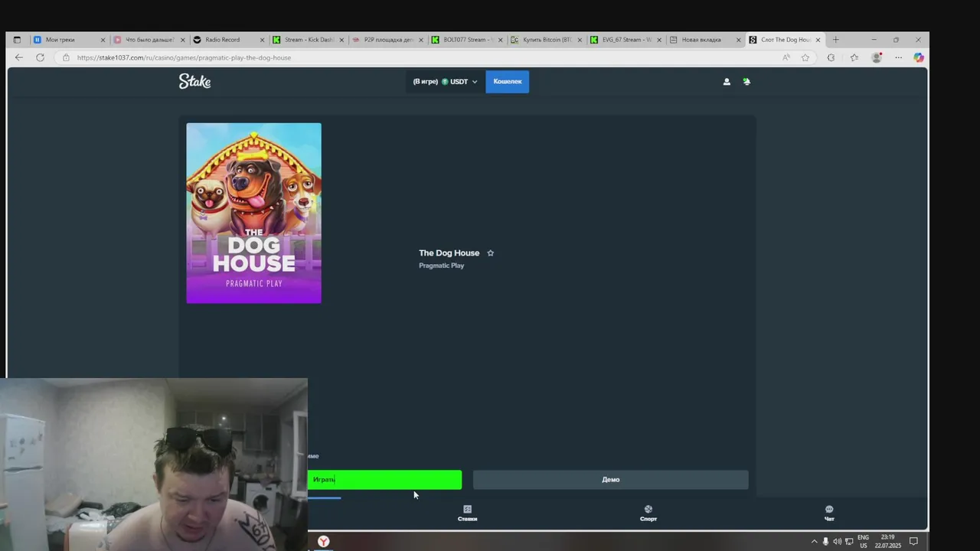980x551 pixels.
Task: Click the network tray icon
Action: (x=849, y=541)
